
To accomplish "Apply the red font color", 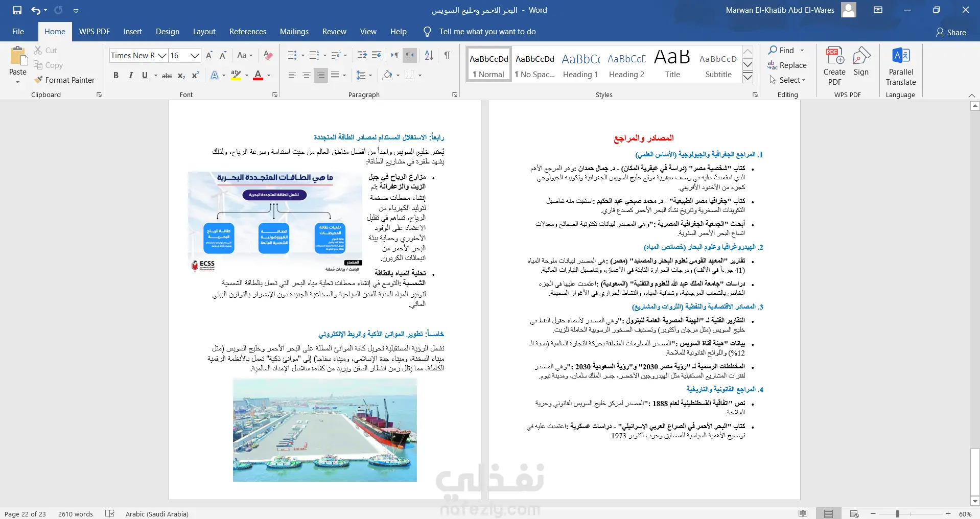I will [x=258, y=75].
